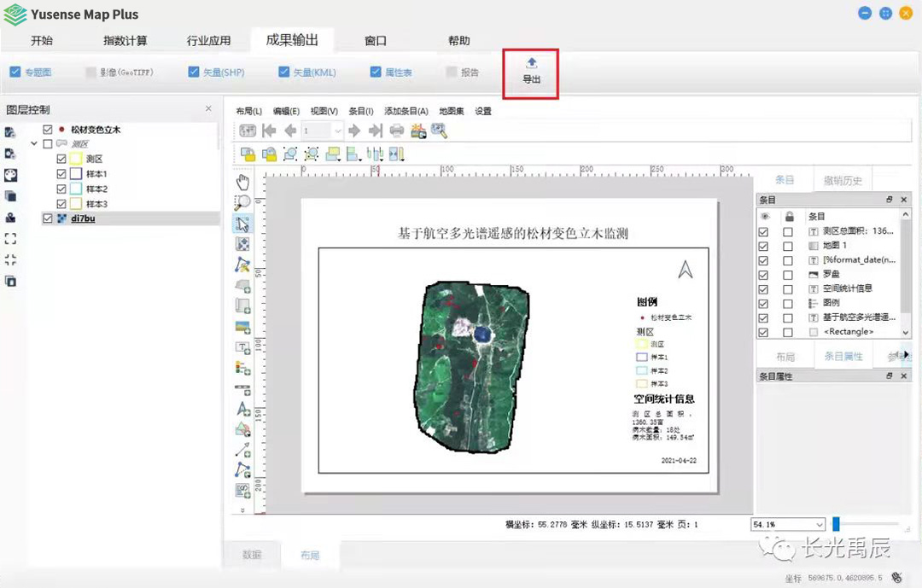Close the 条目属性 panel
Viewport: 922px width, 588px height.
904,376
